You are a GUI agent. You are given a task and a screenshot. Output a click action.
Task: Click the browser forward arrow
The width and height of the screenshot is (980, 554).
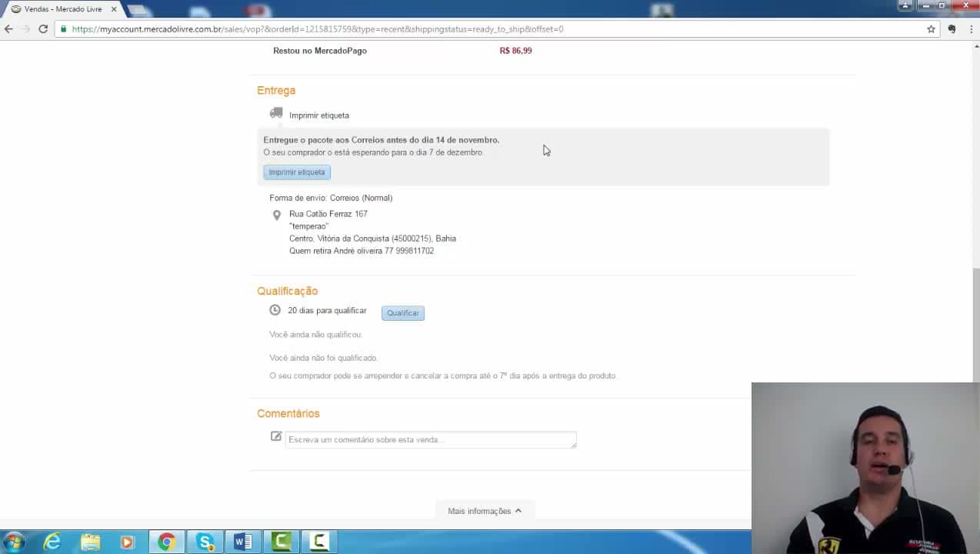[x=25, y=29]
